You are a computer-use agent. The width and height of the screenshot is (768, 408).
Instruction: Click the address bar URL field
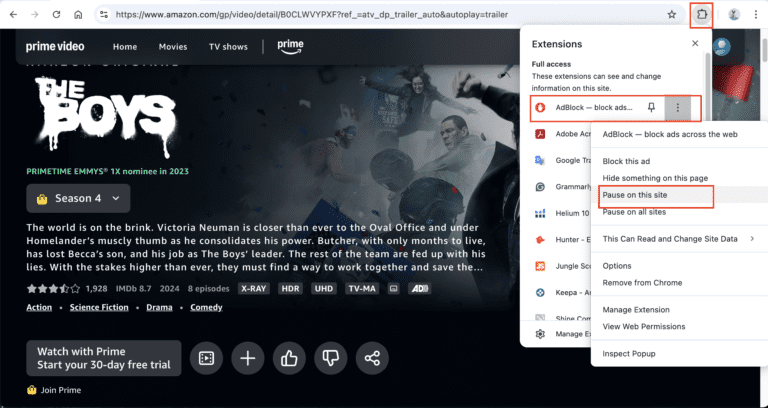380,15
